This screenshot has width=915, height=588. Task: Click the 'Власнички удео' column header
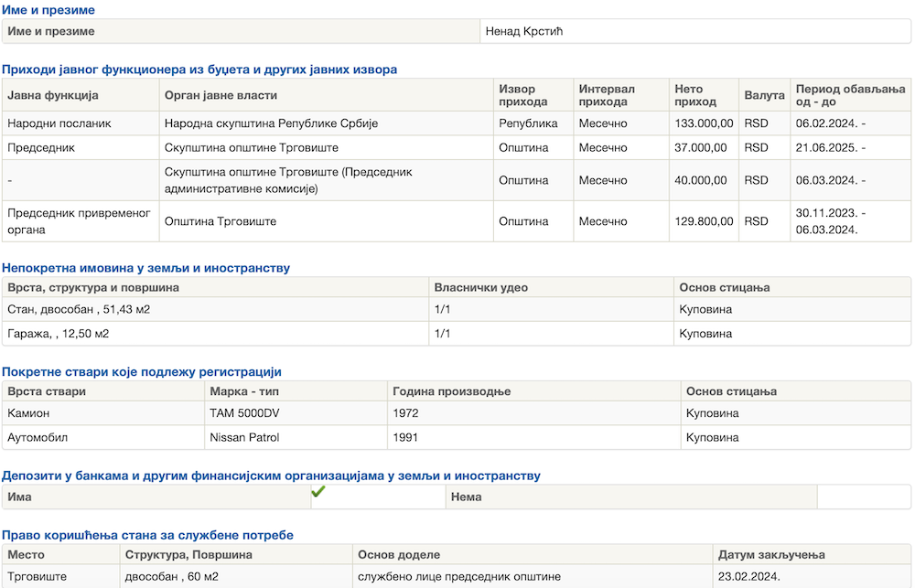click(x=481, y=288)
